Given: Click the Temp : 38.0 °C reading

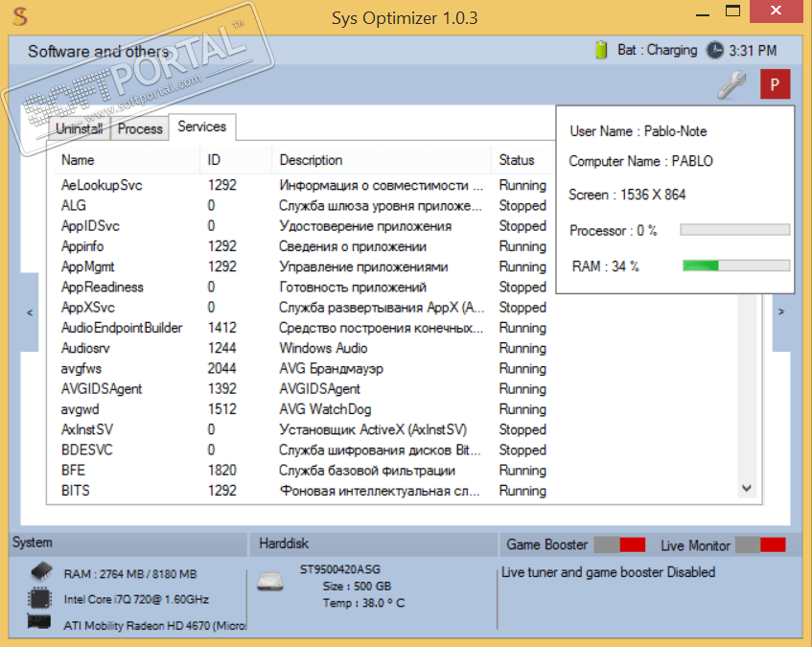Looking at the screenshot, I should (x=363, y=603).
